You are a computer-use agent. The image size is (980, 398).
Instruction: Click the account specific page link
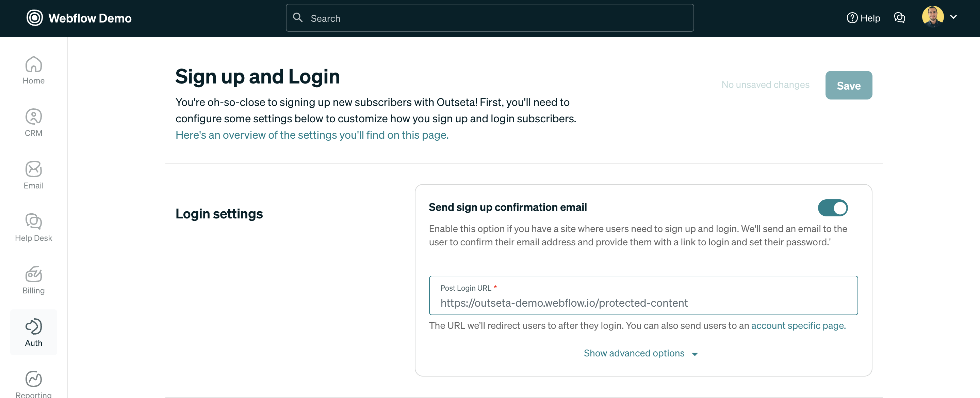tap(798, 326)
